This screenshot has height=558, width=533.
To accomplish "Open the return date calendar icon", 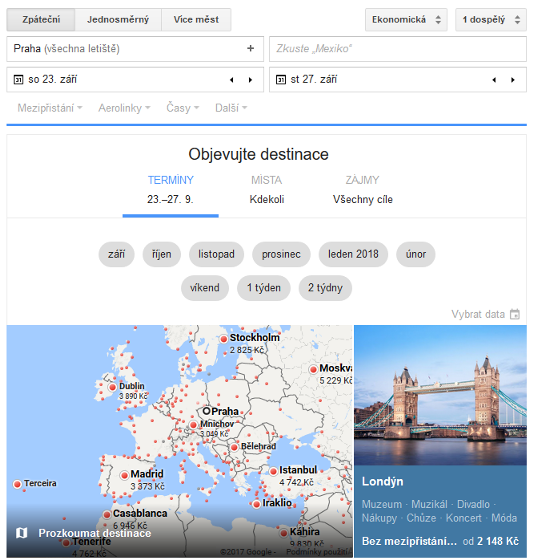I will 281,79.
